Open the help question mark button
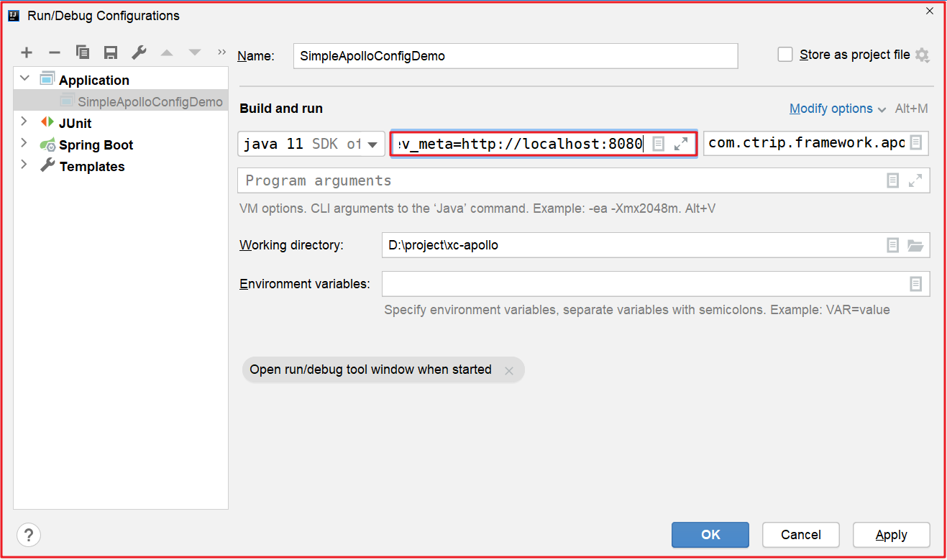The height and width of the screenshot is (560, 947). tap(29, 535)
